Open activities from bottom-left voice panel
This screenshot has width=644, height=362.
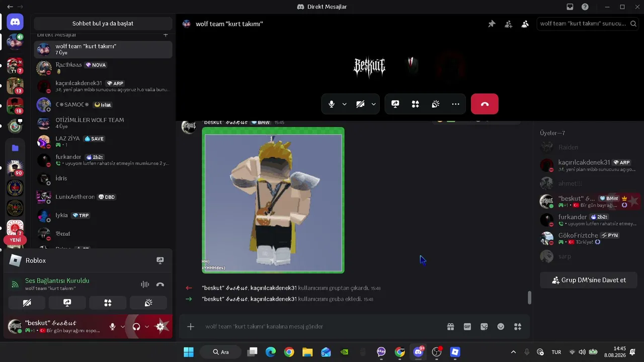tap(108, 303)
